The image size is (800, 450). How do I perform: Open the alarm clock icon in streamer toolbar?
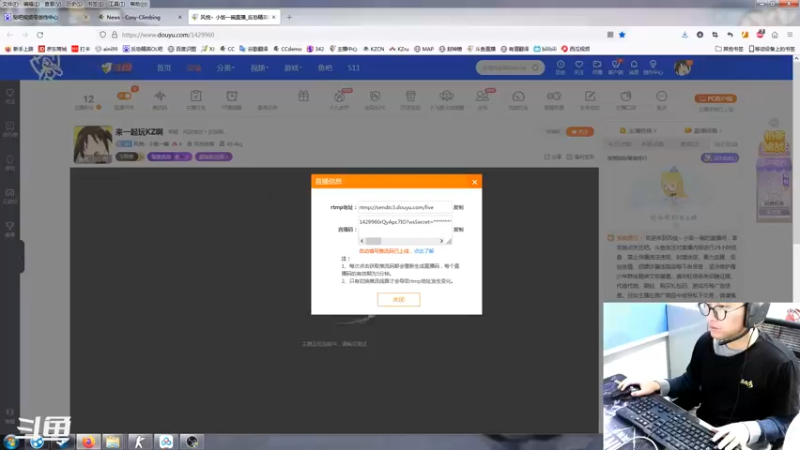(x=232, y=96)
